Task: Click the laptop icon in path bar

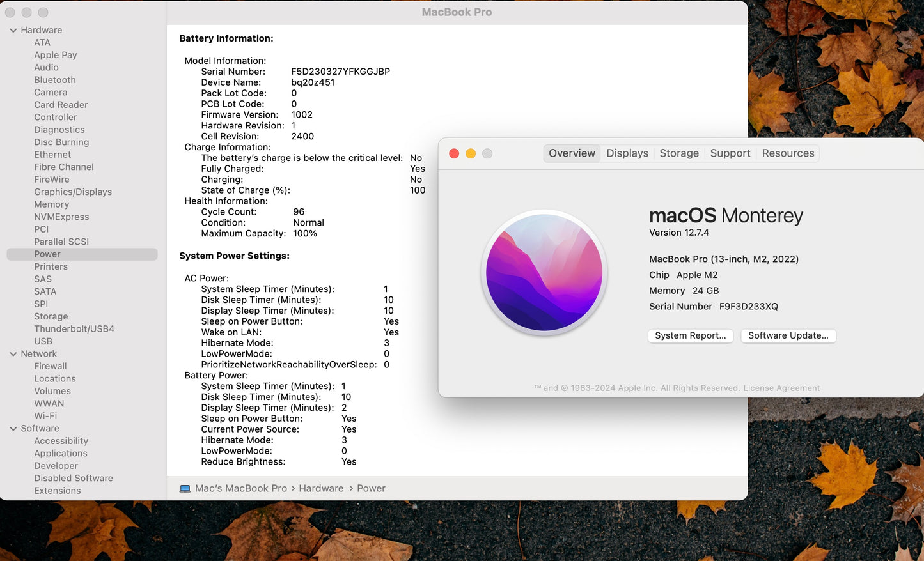Action: 185,489
